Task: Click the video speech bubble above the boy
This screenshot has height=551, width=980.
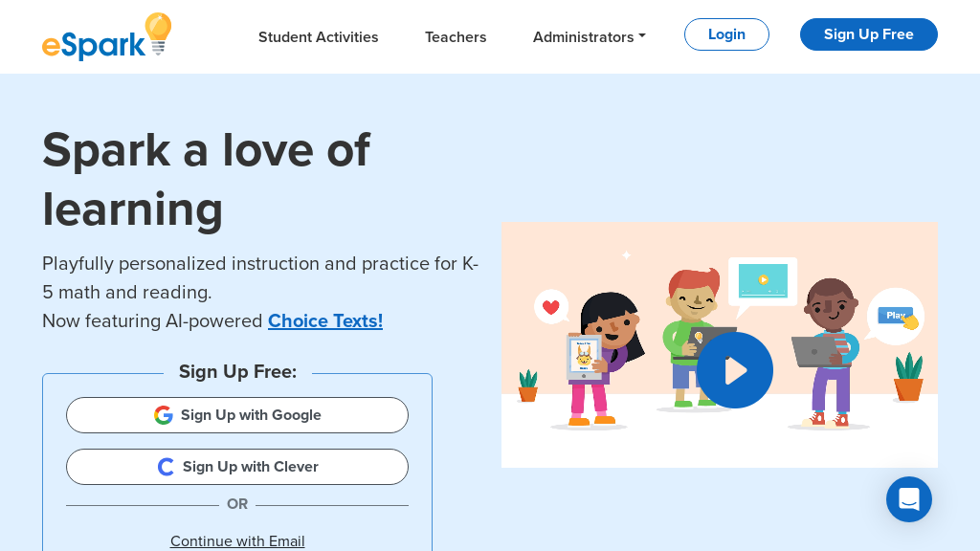Action: coord(763,280)
